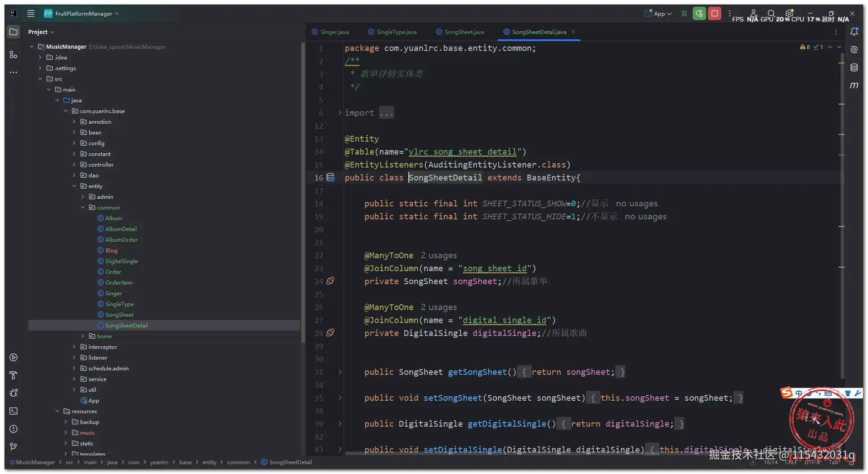Toggle the file read-only lock in status bar
This screenshot has height=474, width=868.
click(x=852, y=462)
